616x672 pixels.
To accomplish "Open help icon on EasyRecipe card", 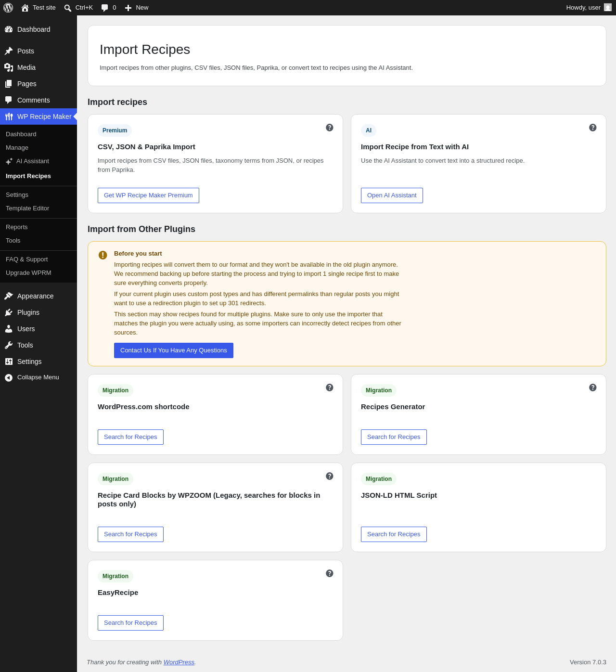I will click(330, 573).
